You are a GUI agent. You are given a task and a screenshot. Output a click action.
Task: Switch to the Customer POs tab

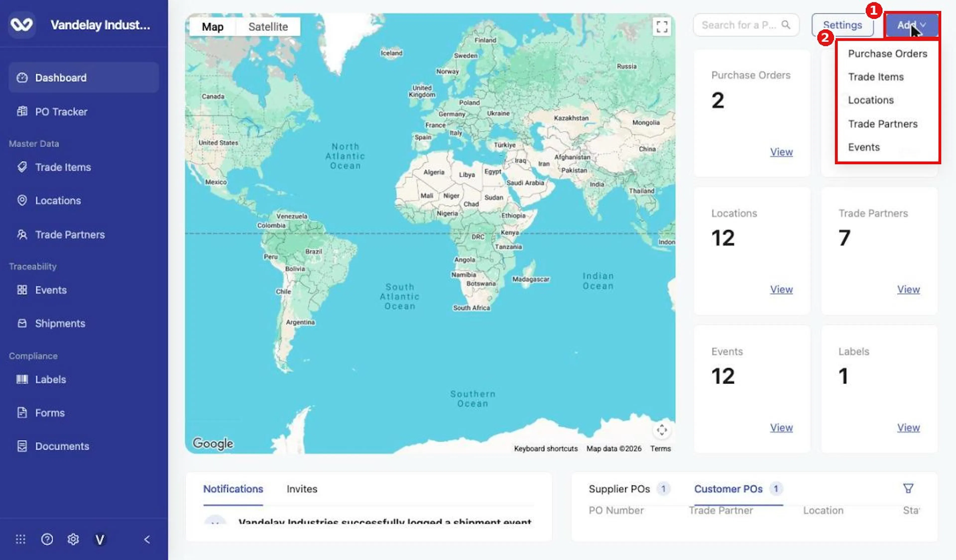pos(738,489)
